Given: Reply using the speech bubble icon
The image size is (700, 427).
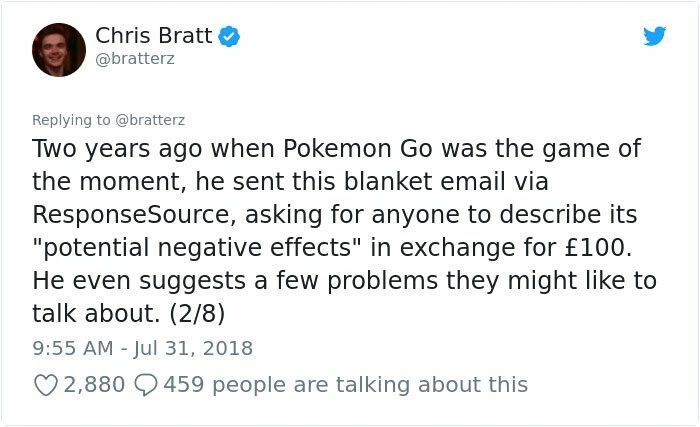Looking at the screenshot, I should 146,385.
